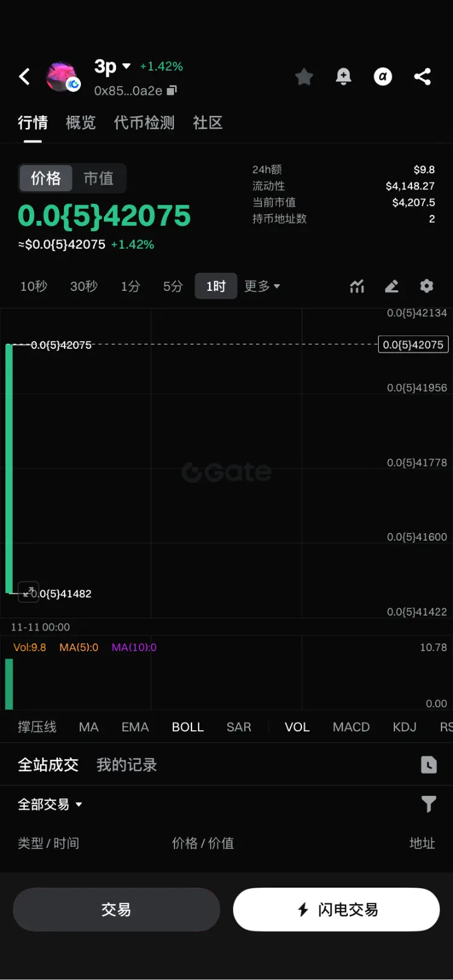Toggle the BOLL indicator
The height and width of the screenshot is (980, 453).
(188, 727)
